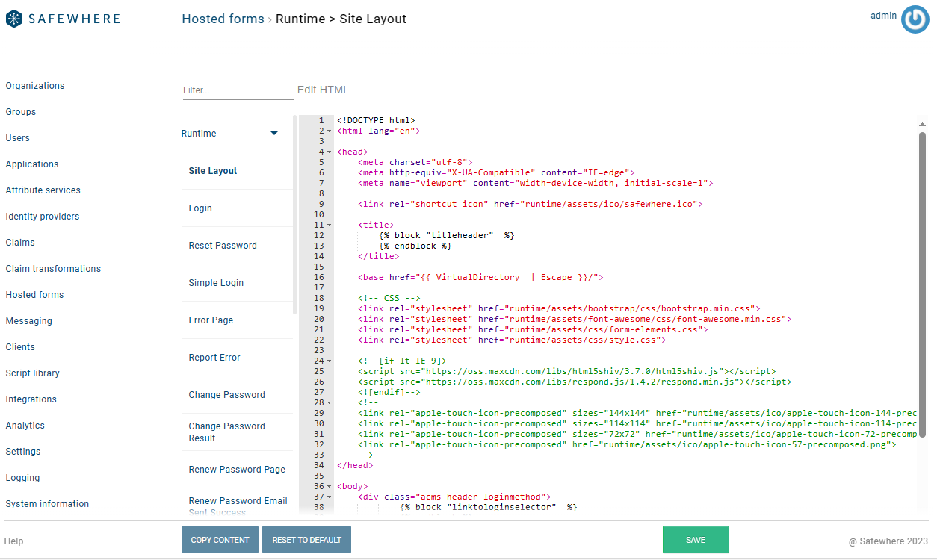This screenshot has width=937, height=560.
Task: Open the Help link
Action: pyautogui.click(x=13, y=541)
